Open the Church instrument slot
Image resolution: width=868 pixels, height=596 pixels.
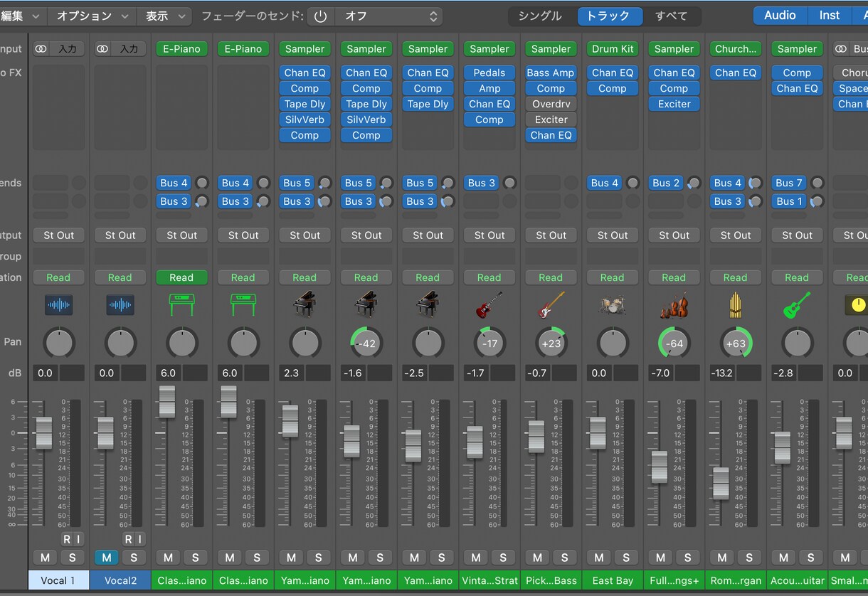[x=736, y=48]
